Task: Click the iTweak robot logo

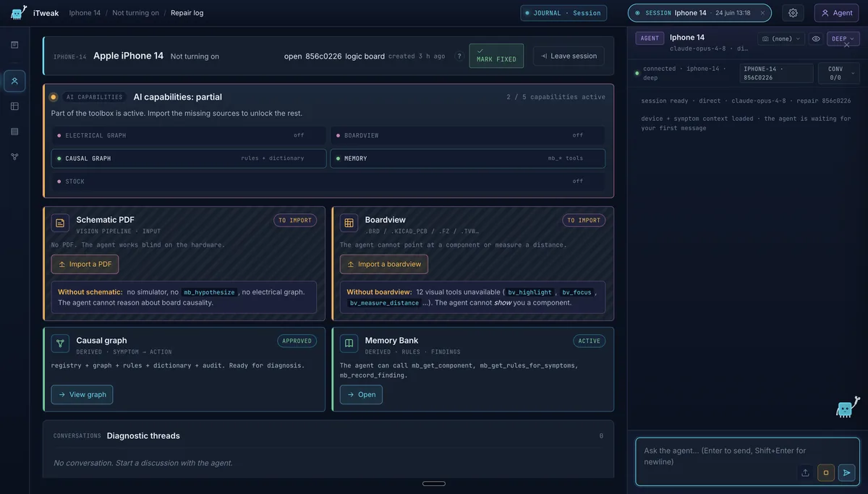Action: click(x=19, y=12)
